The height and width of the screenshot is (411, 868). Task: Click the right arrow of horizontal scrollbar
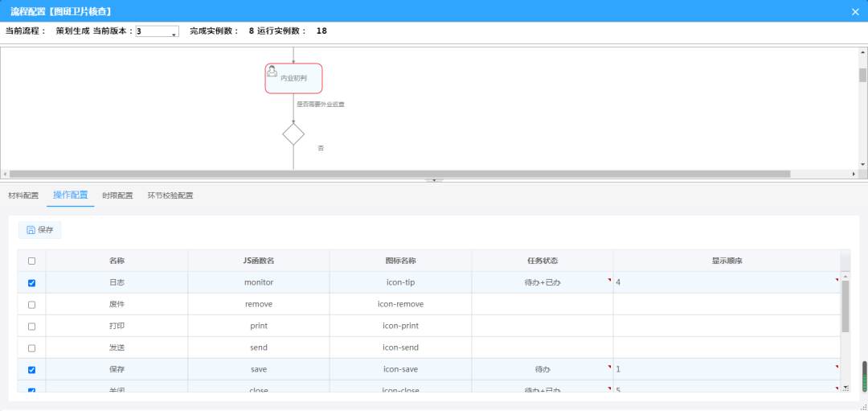[854, 174]
